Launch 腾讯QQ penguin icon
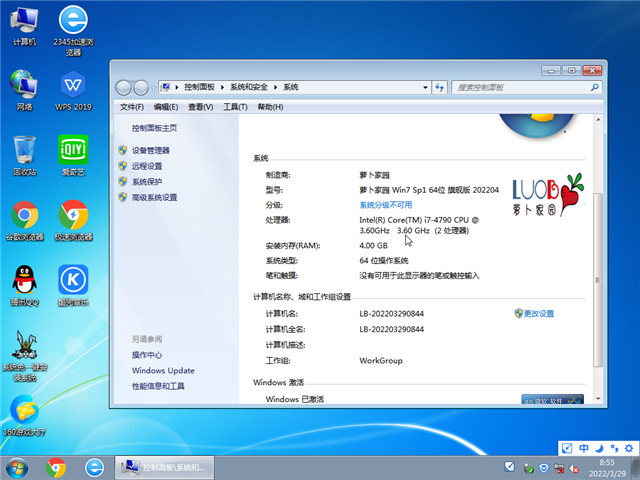The width and height of the screenshot is (640, 480). 24,286
